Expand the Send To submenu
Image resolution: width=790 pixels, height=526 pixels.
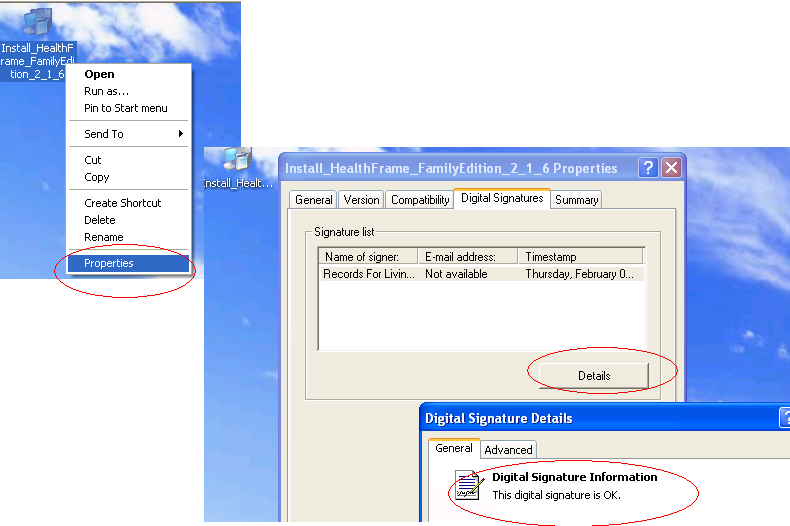coord(128,134)
